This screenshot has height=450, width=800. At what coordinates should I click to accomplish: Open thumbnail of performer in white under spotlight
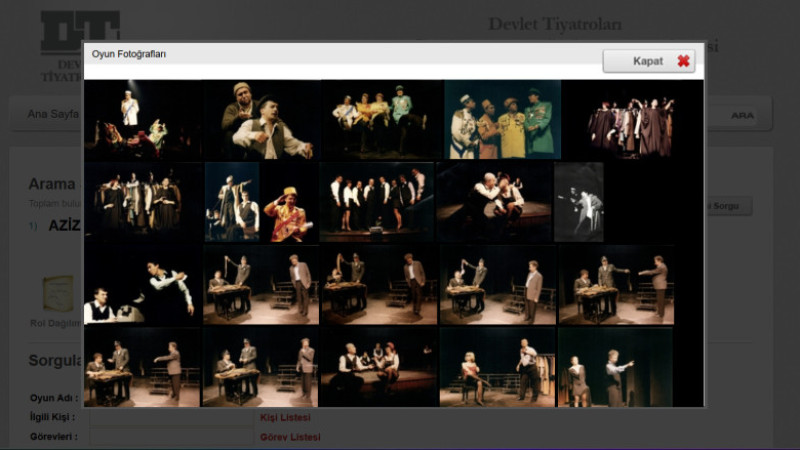pyautogui.click(x=142, y=120)
